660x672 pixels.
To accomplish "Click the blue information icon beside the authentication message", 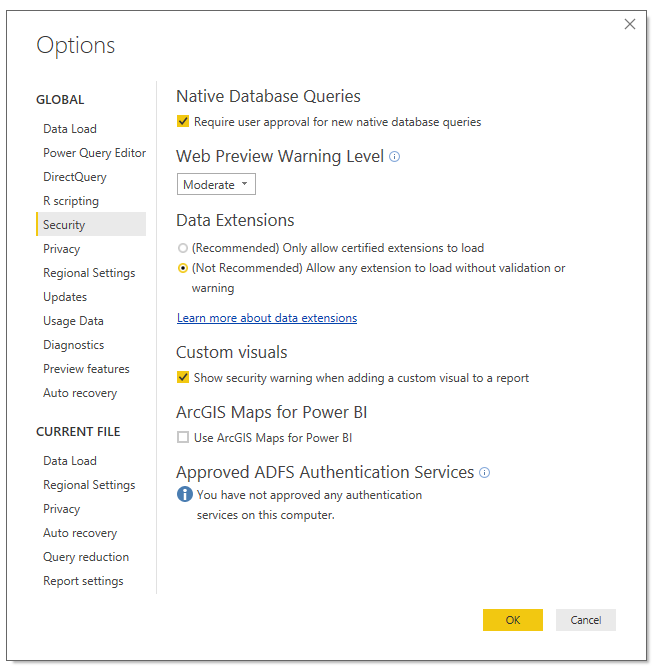I will 185,494.
